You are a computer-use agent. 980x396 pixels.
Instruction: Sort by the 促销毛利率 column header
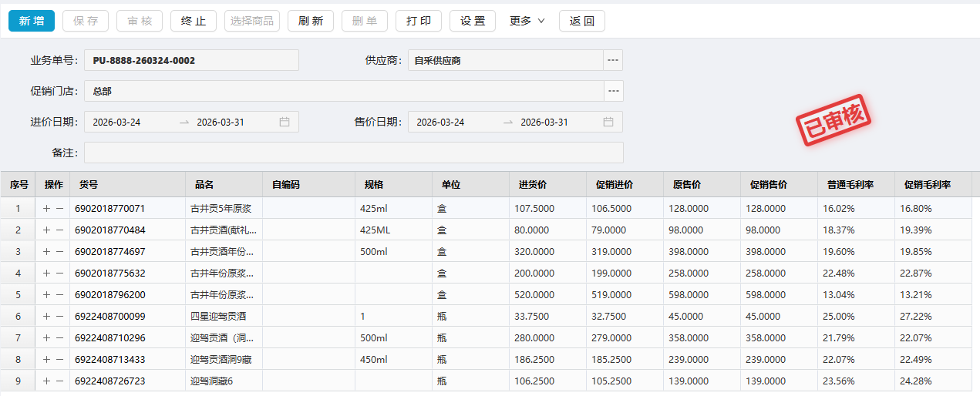tap(928, 185)
